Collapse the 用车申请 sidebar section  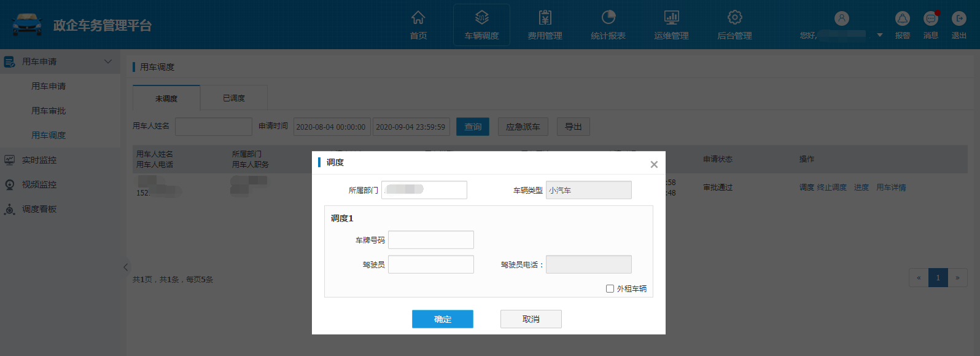pyautogui.click(x=108, y=61)
